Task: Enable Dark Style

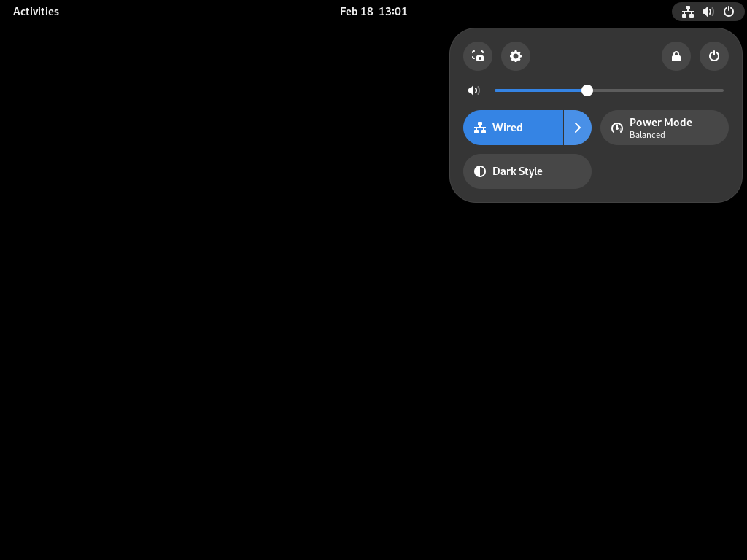Action: (527, 171)
